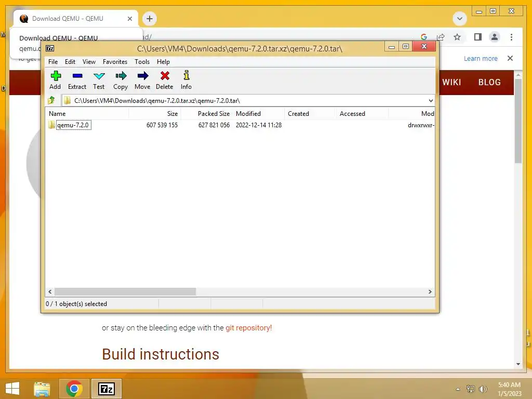Click the volume speaker tray icon
532x399 pixels.
(483, 389)
